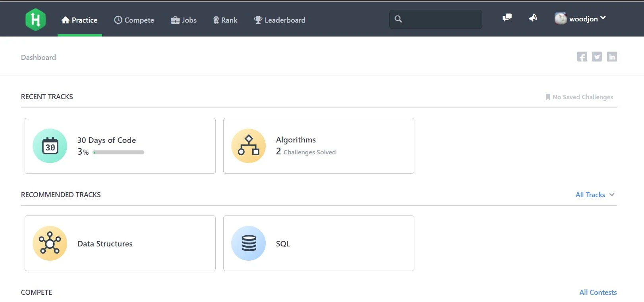Expand the woodjon user dropdown arrow
The width and height of the screenshot is (644, 302).
603,18
